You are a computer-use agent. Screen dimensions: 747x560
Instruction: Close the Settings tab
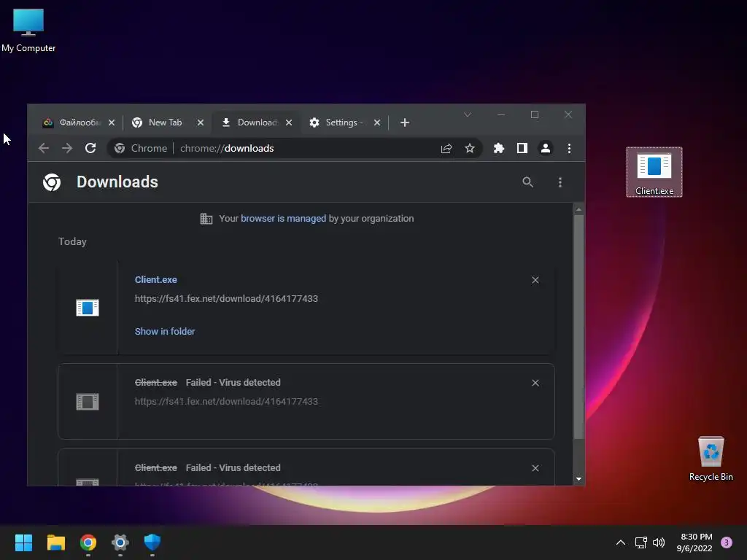(377, 122)
